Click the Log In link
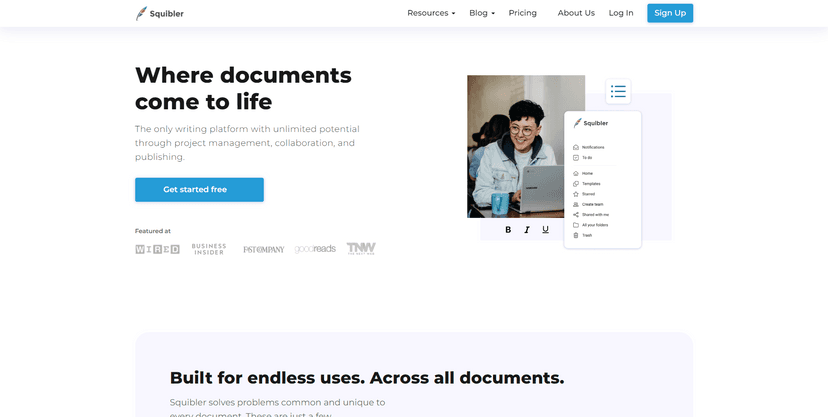Screen dimensions: 828x417 (621, 13)
